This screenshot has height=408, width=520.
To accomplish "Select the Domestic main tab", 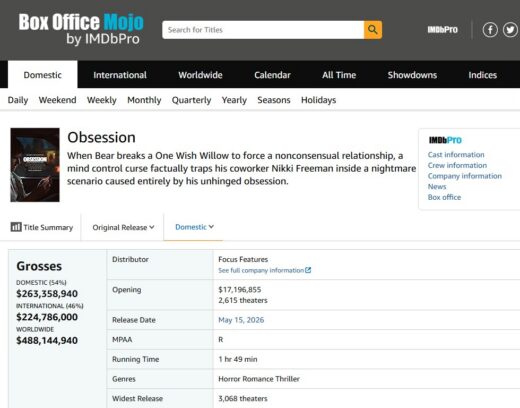I will coord(43,75).
